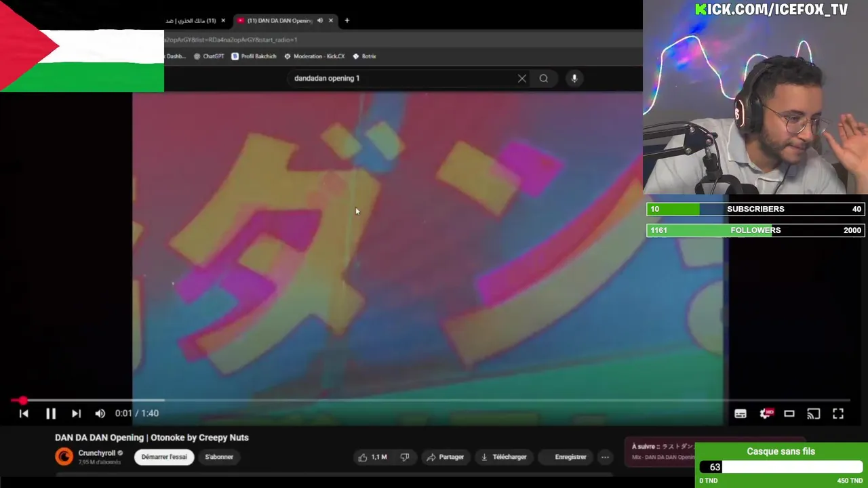868x488 pixels.
Task: Click the Followers goal bar overlay
Action: [755, 230]
